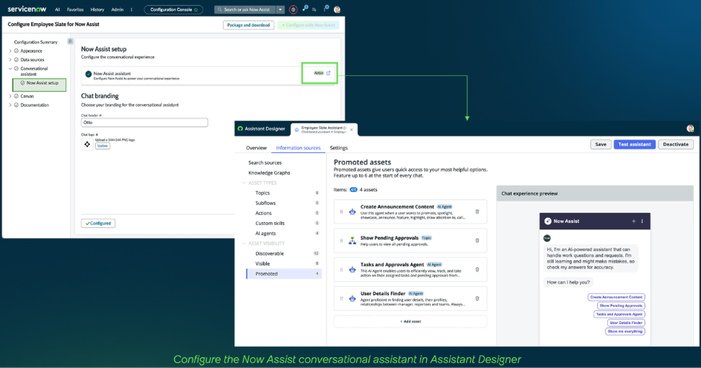The image size is (701, 368).
Task: Collapse the ASSET TYPES section
Action: pos(244,183)
